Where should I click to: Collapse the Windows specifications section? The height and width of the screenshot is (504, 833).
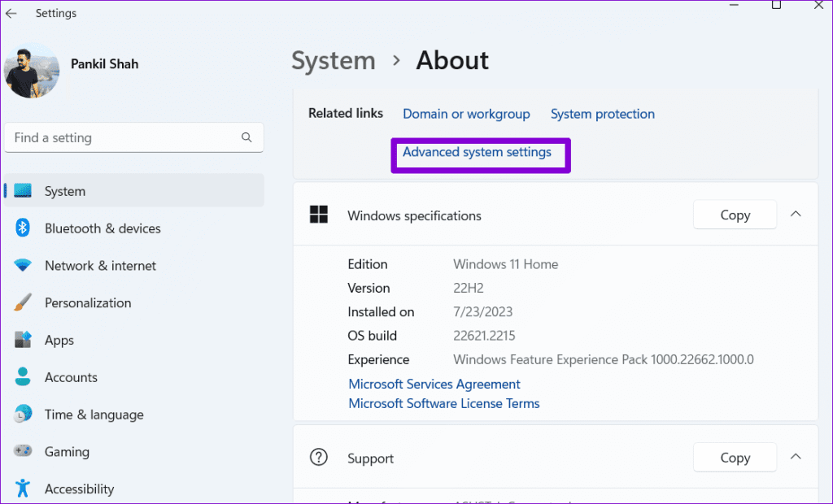(x=796, y=215)
